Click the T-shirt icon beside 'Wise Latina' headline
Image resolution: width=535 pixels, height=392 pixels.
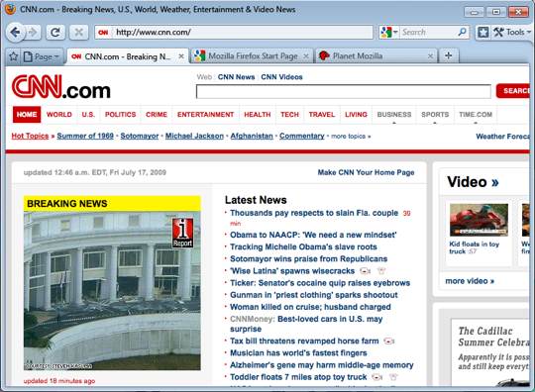pyautogui.click(x=381, y=271)
